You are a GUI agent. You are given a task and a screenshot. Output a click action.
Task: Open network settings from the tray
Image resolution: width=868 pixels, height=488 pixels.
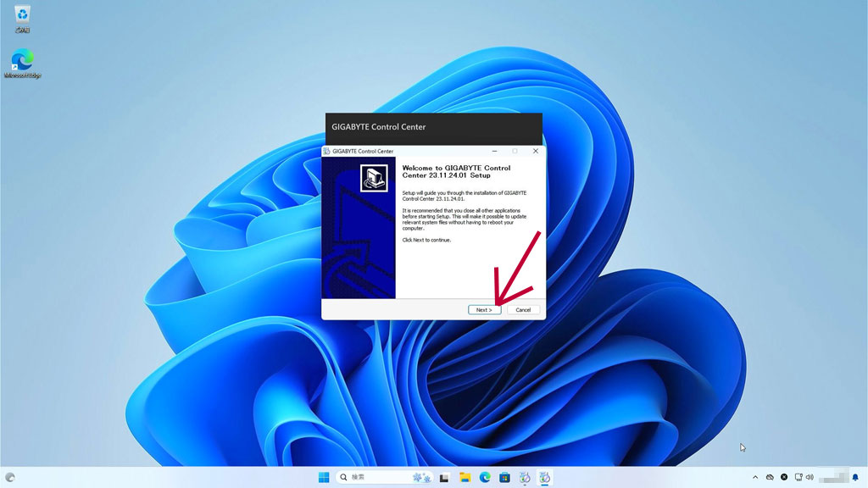[798, 478]
